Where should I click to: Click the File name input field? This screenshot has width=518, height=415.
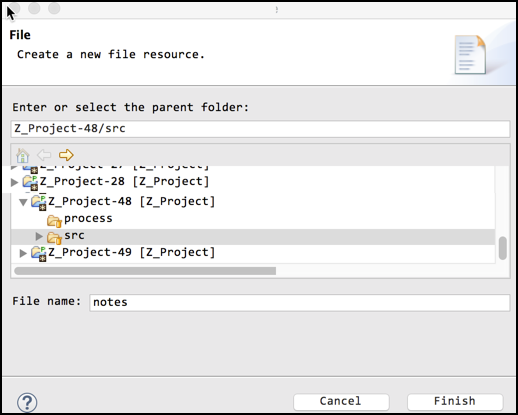(x=299, y=303)
